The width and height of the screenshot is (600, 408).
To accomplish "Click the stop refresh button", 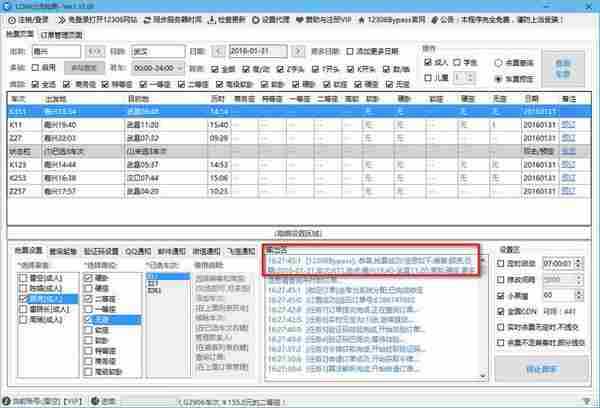I will (x=541, y=369).
